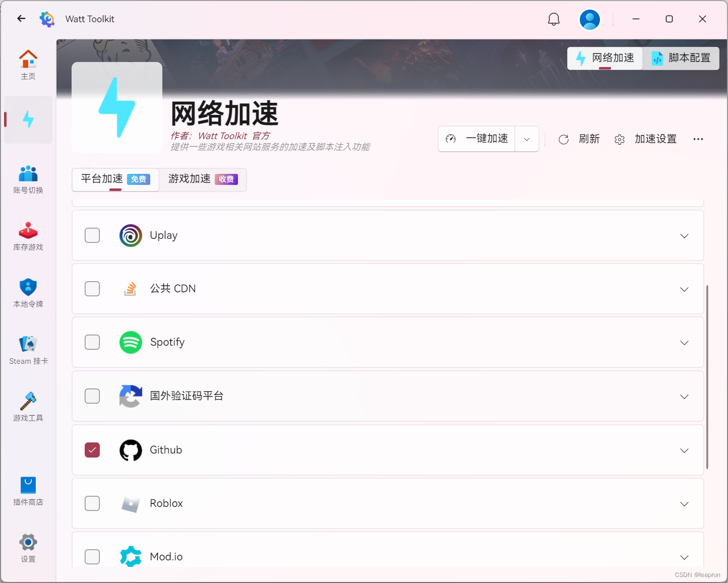Maximize the Watt Toolkit window
Viewport: 728px width, 583px height.
coord(669,19)
